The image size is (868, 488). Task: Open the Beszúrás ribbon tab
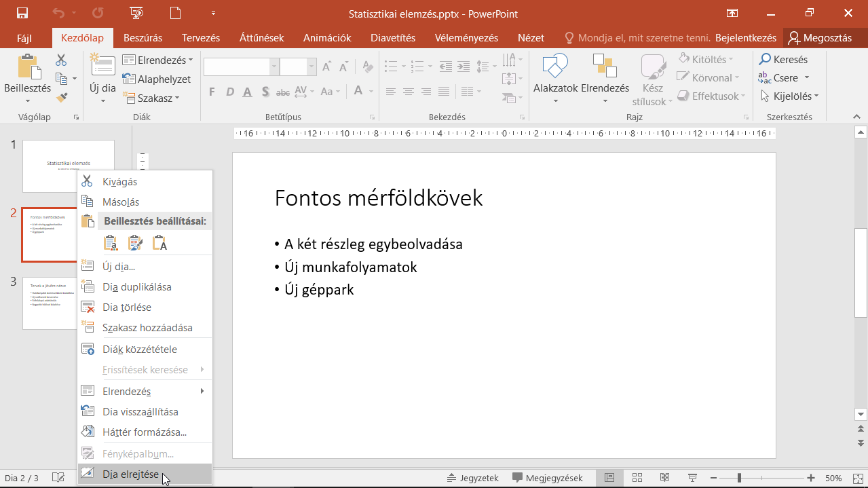pos(143,38)
